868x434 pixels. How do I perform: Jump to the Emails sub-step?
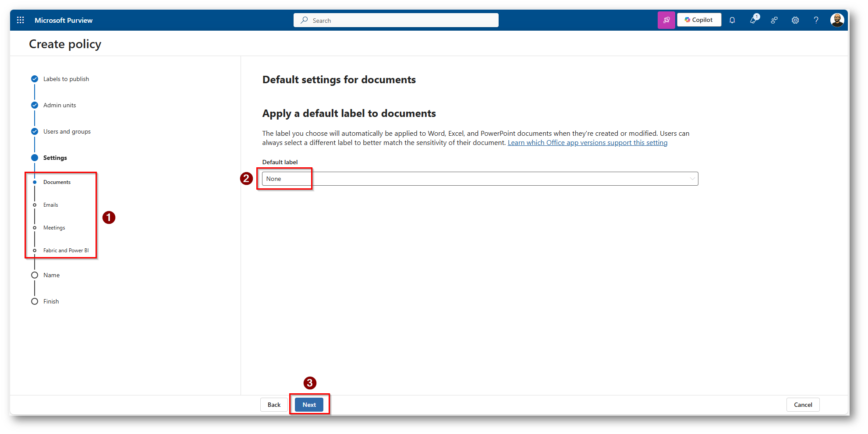tap(51, 205)
